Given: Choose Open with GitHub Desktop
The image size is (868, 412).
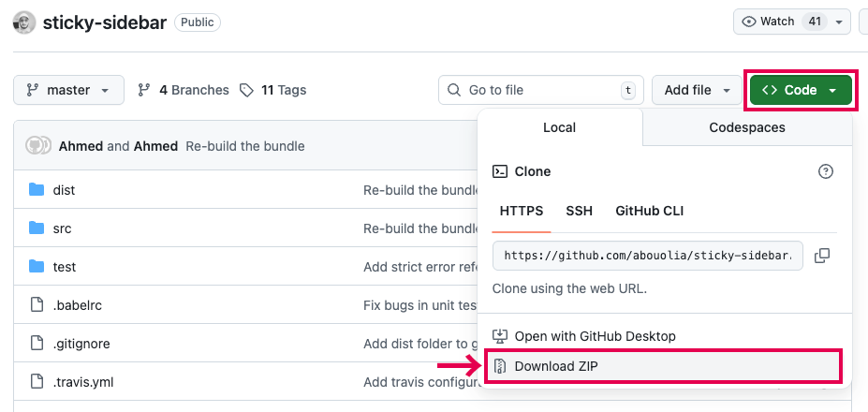Looking at the screenshot, I should 595,335.
